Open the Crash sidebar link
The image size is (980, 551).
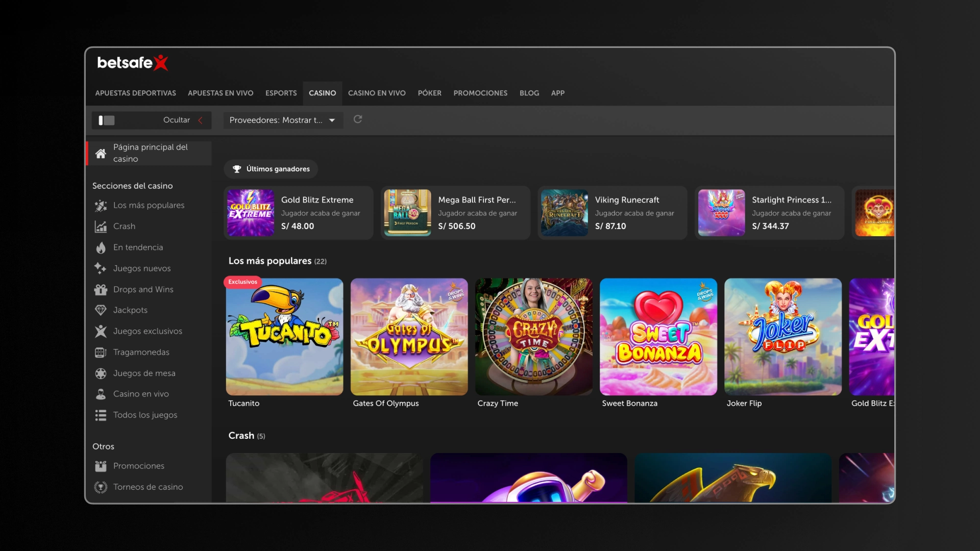[x=124, y=226]
